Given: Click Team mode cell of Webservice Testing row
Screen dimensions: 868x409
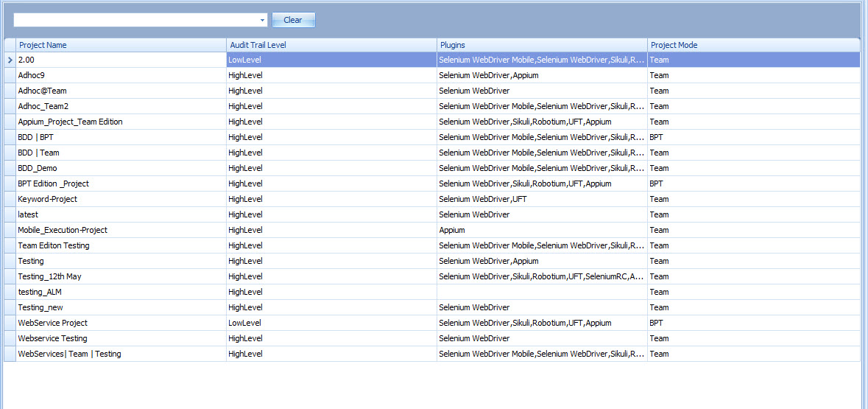Looking at the screenshot, I should pyautogui.click(x=754, y=338).
